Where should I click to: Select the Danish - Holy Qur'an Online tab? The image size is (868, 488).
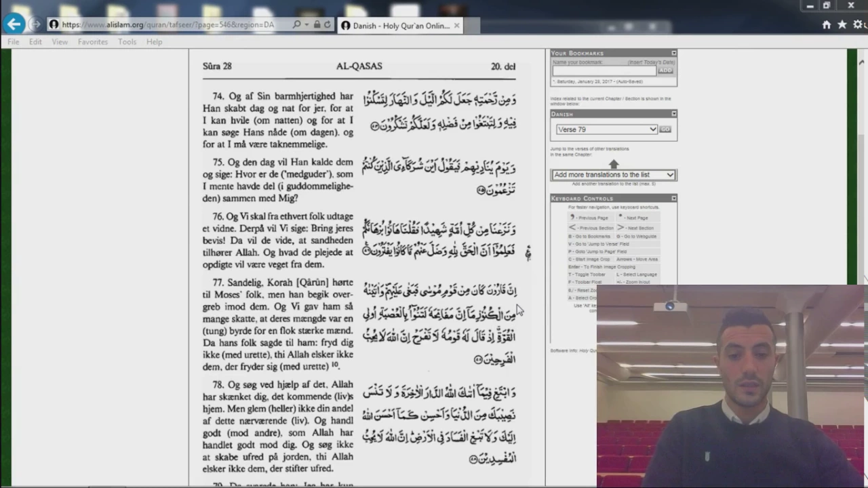(400, 26)
